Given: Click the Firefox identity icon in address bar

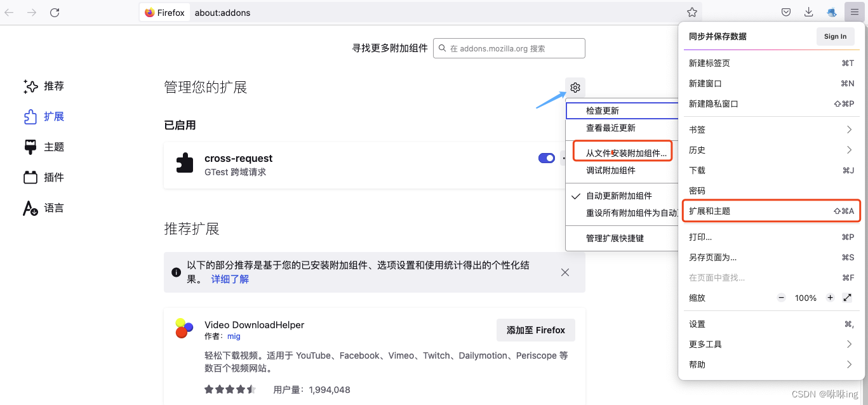Looking at the screenshot, I should click(x=164, y=12).
